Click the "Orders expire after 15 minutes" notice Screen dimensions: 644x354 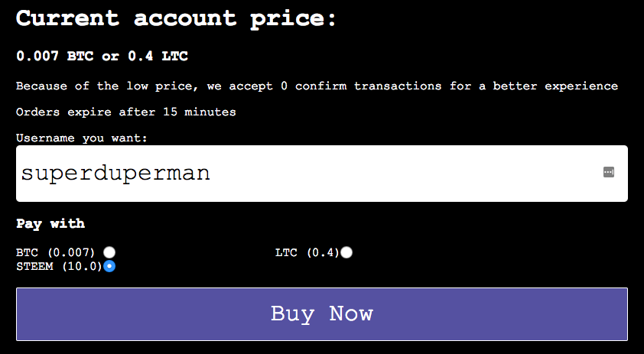click(x=125, y=112)
